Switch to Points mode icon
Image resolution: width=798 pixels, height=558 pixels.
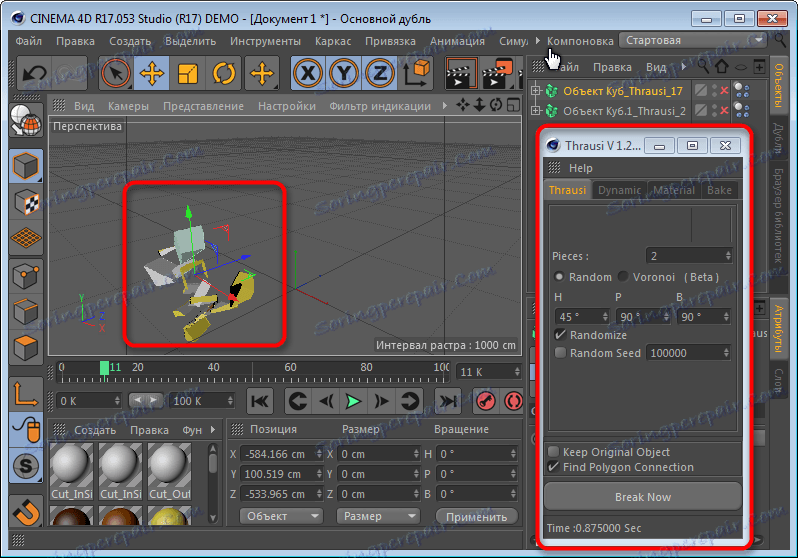coord(26,276)
